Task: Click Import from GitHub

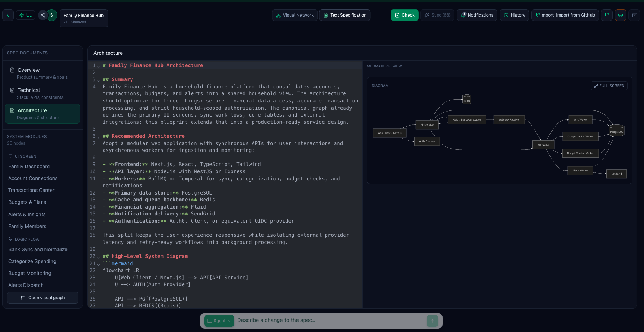Action: tap(565, 15)
